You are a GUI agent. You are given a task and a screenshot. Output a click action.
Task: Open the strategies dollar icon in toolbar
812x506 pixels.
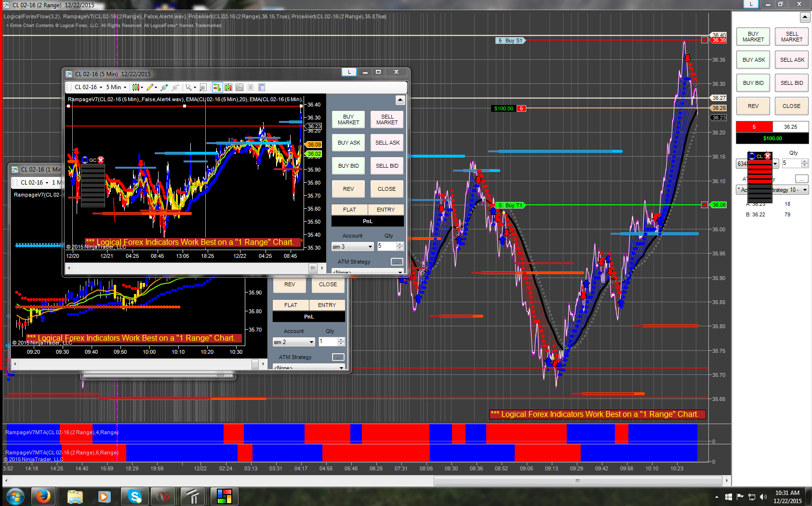point(251,87)
